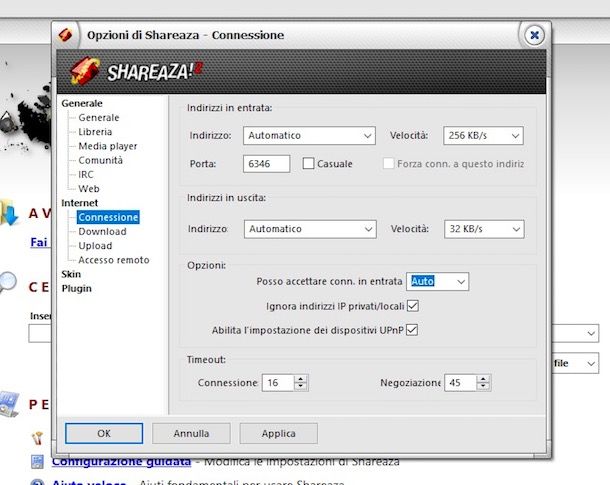Select Generale category header in tree

82,103
